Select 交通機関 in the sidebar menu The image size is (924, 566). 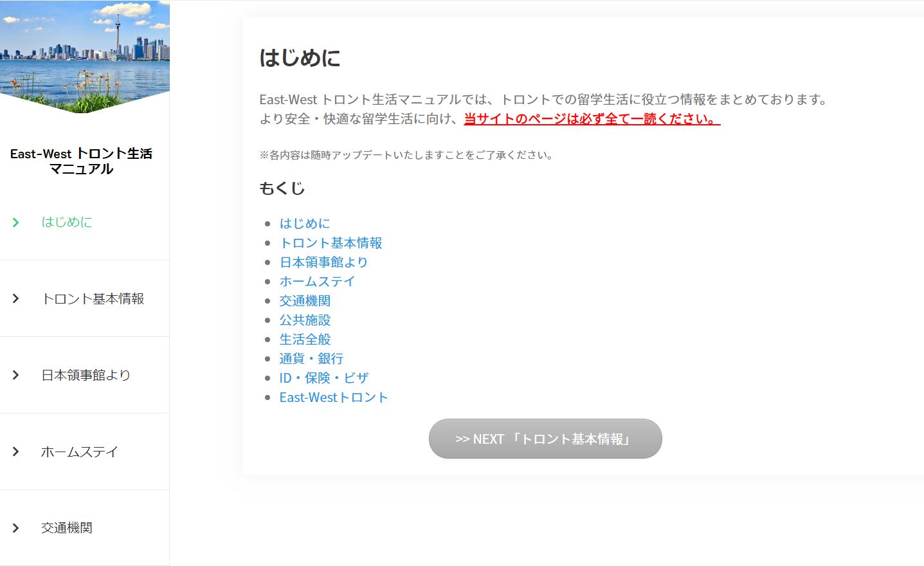click(67, 528)
